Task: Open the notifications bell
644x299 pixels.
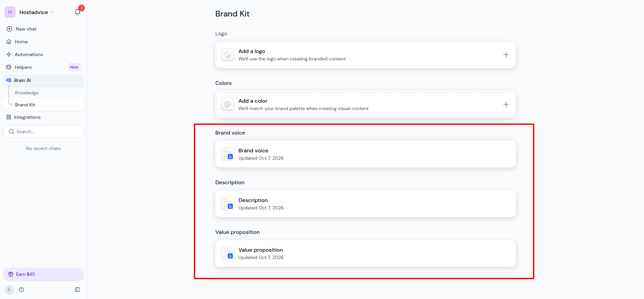Action: 77,12
